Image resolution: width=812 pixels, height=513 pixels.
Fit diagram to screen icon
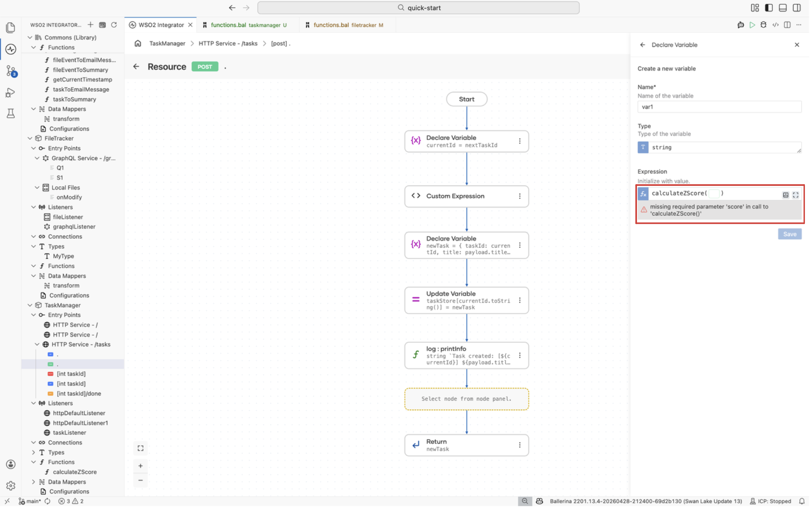[141, 448]
